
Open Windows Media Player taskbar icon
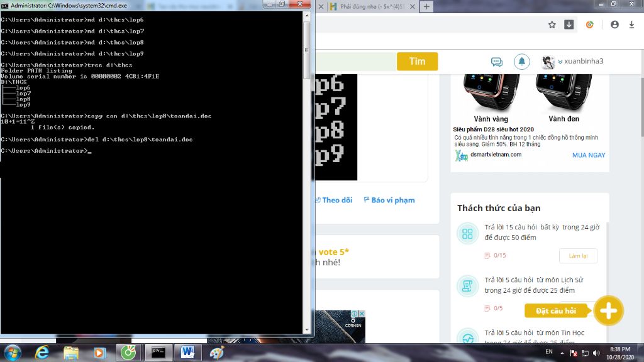[99, 353]
